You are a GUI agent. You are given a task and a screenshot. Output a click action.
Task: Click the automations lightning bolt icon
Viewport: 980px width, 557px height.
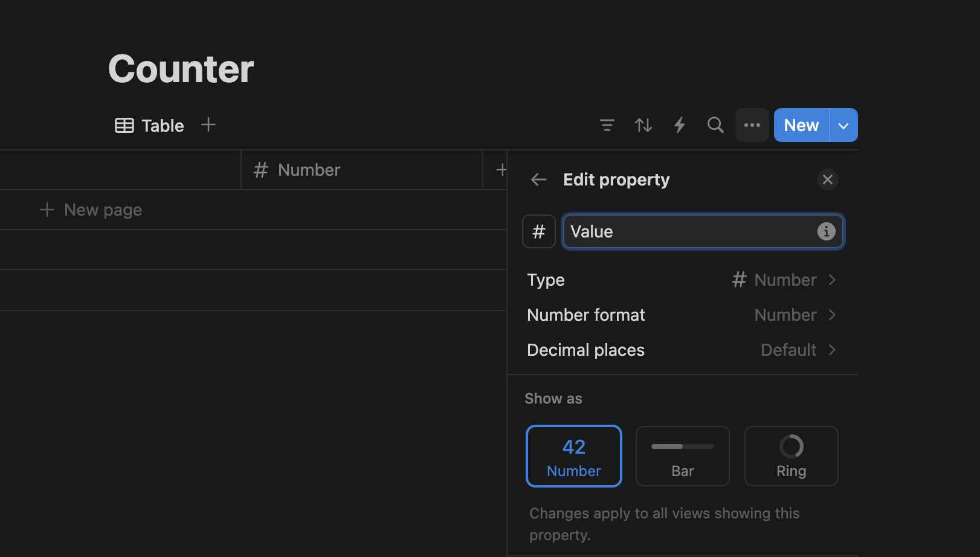click(x=679, y=125)
